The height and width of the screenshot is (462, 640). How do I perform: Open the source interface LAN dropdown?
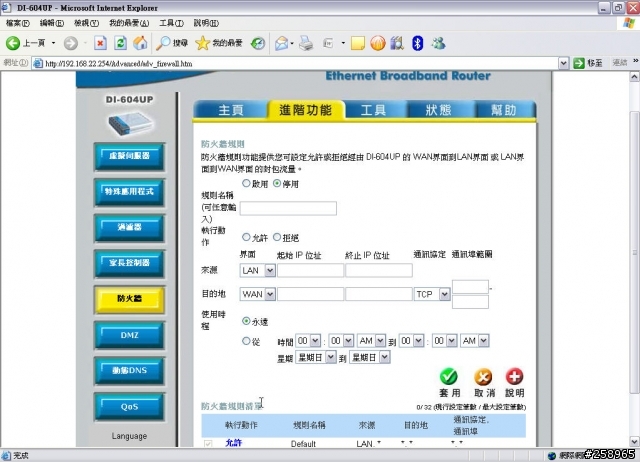[x=258, y=270]
